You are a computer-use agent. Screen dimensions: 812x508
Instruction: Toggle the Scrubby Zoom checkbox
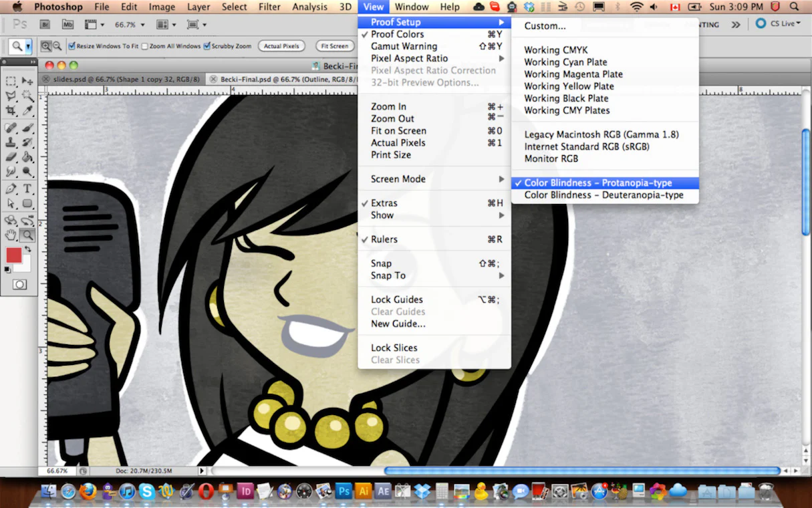[x=207, y=46]
